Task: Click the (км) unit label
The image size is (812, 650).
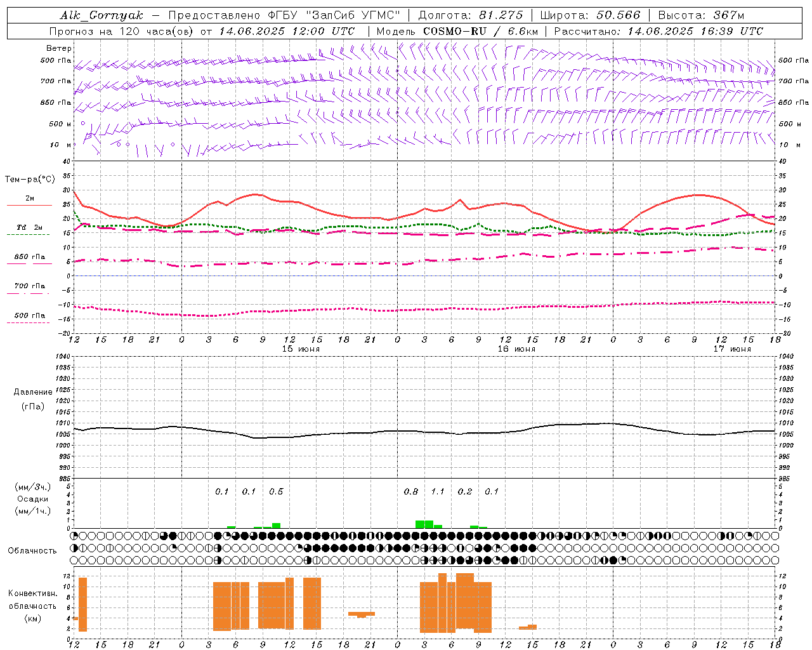Action: pos(32,618)
